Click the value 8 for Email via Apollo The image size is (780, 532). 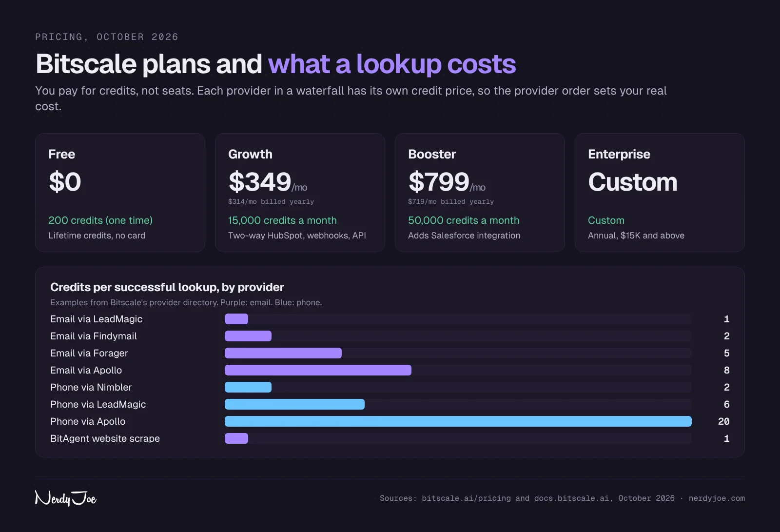point(727,370)
